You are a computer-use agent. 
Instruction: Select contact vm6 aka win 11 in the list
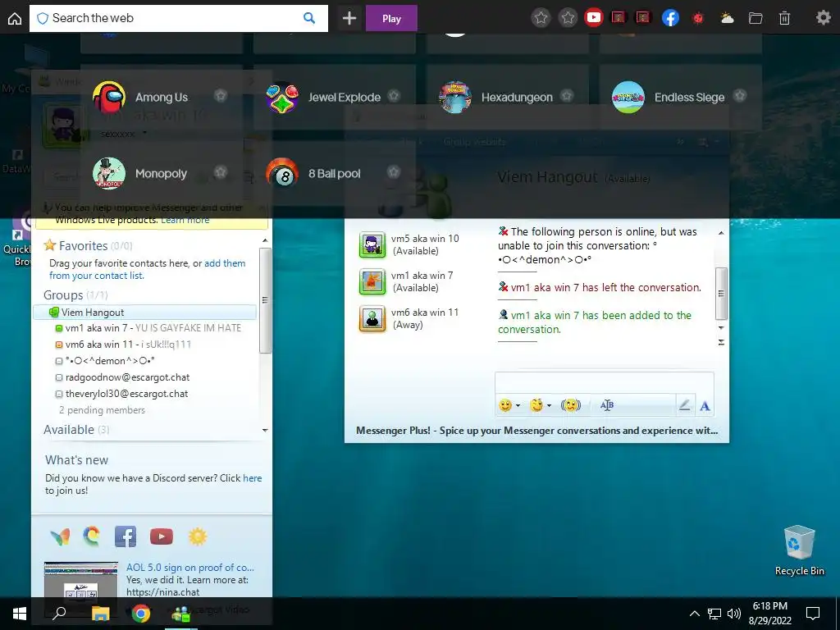123,345
